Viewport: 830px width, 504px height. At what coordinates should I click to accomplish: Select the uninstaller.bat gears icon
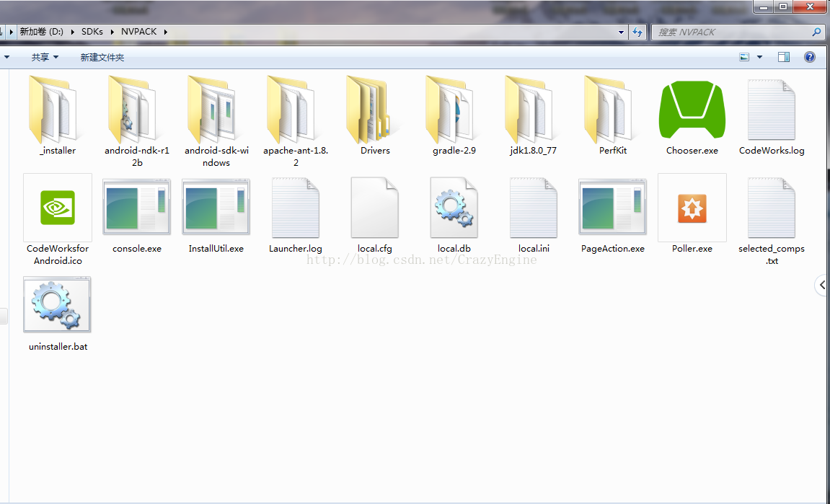tap(57, 305)
